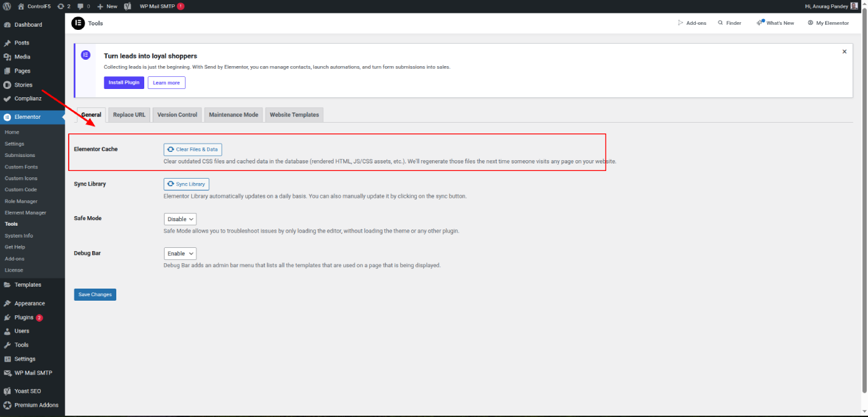Switch to the Maintenance Mode tab
The height and width of the screenshot is (417, 868).
click(x=233, y=114)
